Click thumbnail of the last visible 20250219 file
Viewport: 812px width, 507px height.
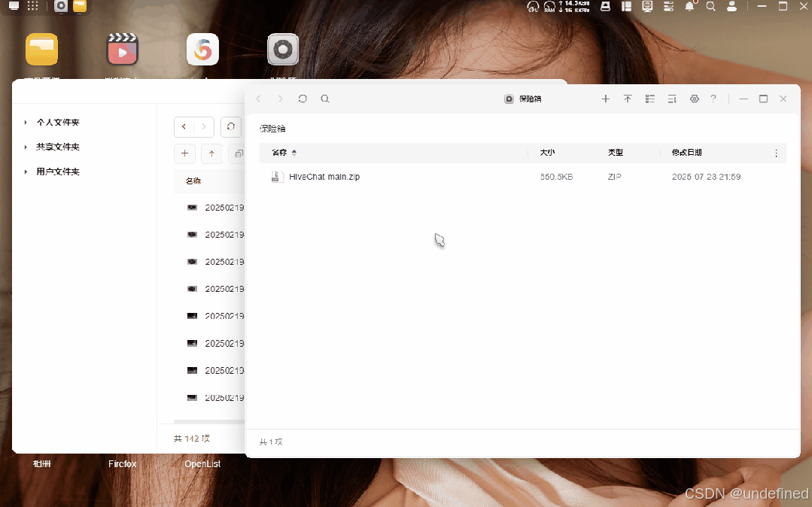click(192, 398)
